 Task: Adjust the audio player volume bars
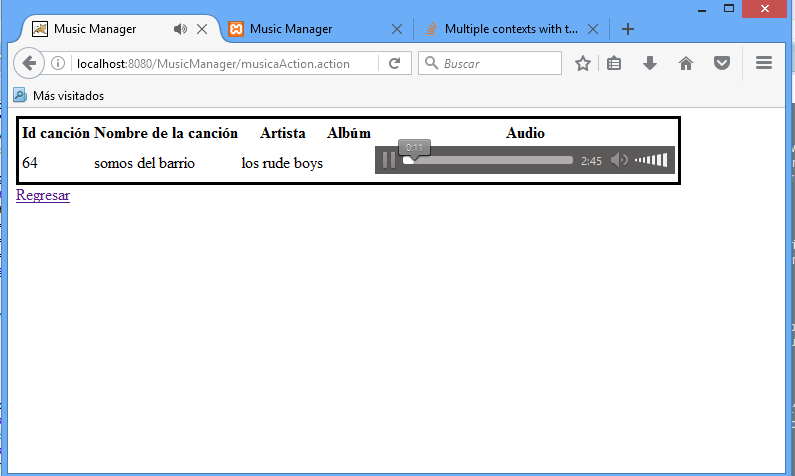[x=651, y=160]
